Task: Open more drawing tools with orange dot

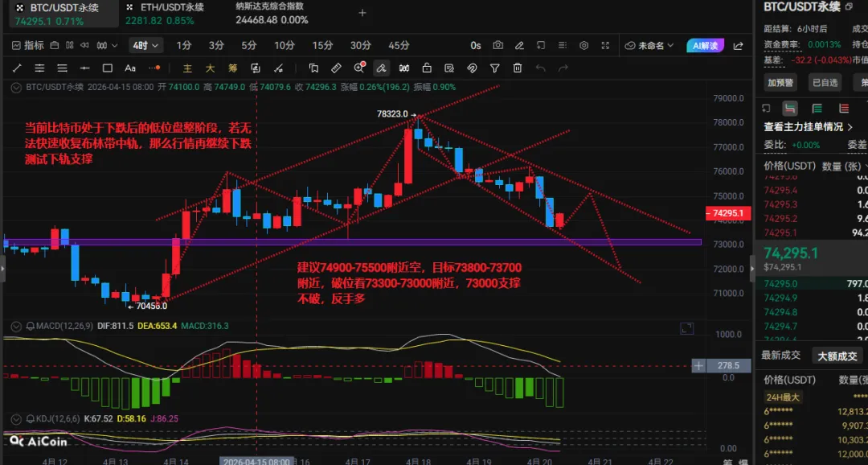Action: tap(154, 68)
